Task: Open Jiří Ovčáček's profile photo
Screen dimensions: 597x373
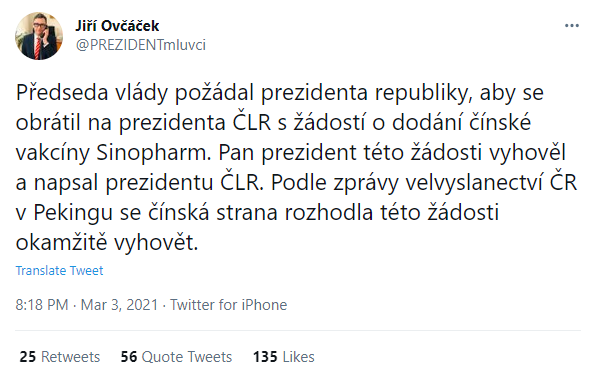Action: (39, 36)
